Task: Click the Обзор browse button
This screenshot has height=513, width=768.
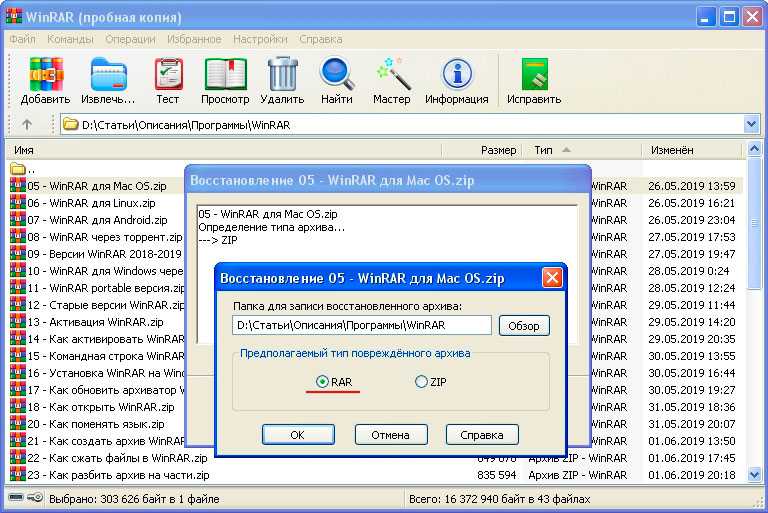Action: click(524, 326)
